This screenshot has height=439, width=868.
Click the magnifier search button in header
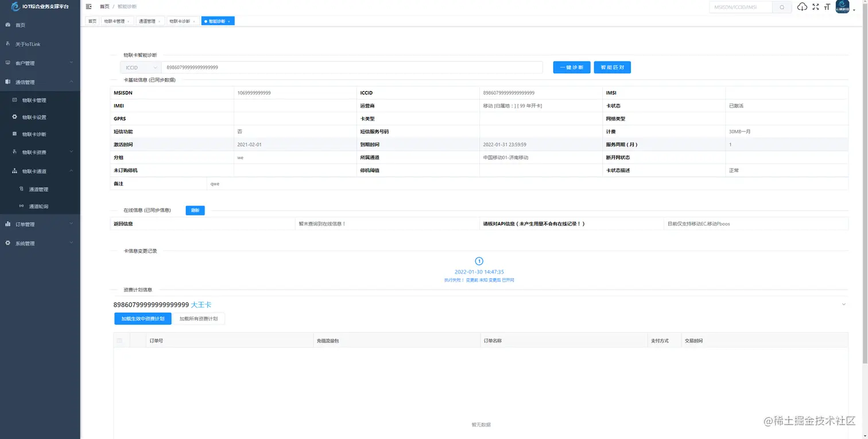tap(781, 7)
